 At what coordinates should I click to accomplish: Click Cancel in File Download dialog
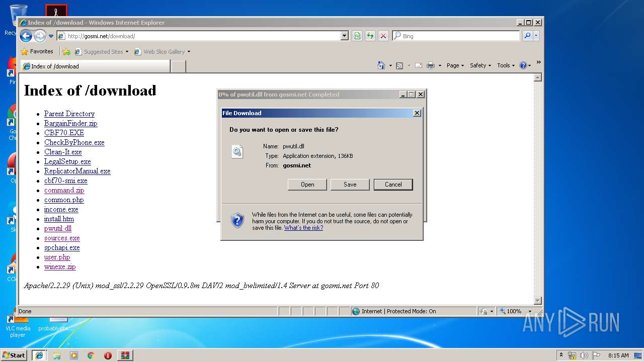tap(393, 185)
